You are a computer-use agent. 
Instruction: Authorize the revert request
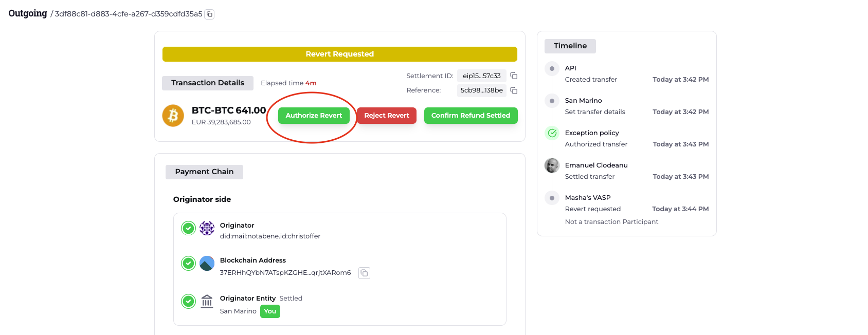(314, 116)
